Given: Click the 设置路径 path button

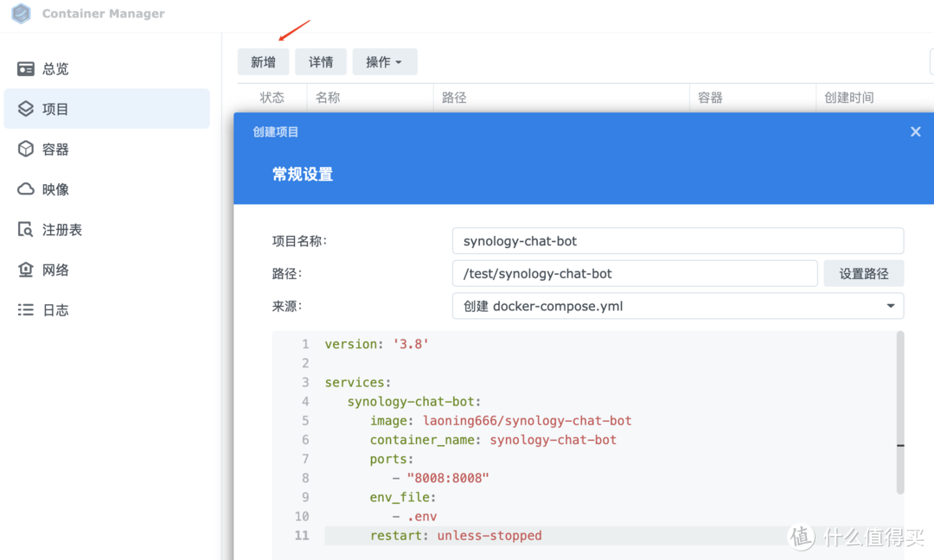Looking at the screenshot, I should coord(863,273).
